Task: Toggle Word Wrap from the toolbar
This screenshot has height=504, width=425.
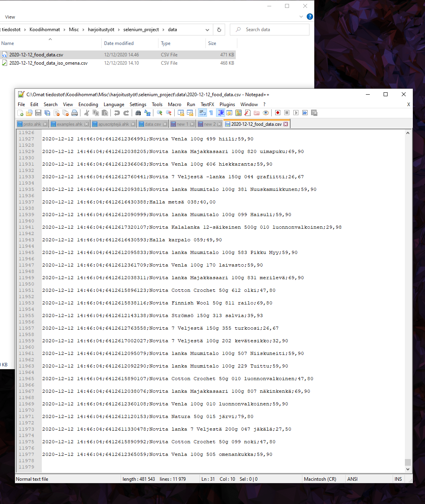Action: 201,113
